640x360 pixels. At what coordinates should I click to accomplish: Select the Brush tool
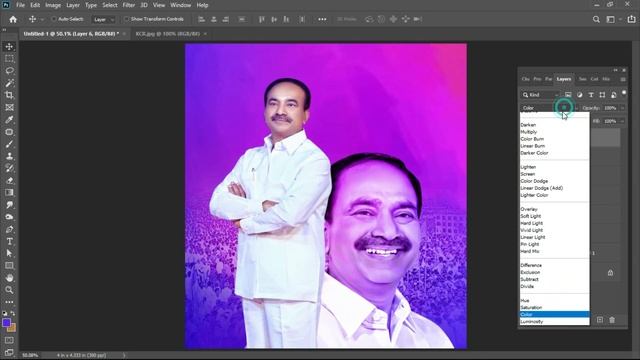pos(9,144)
